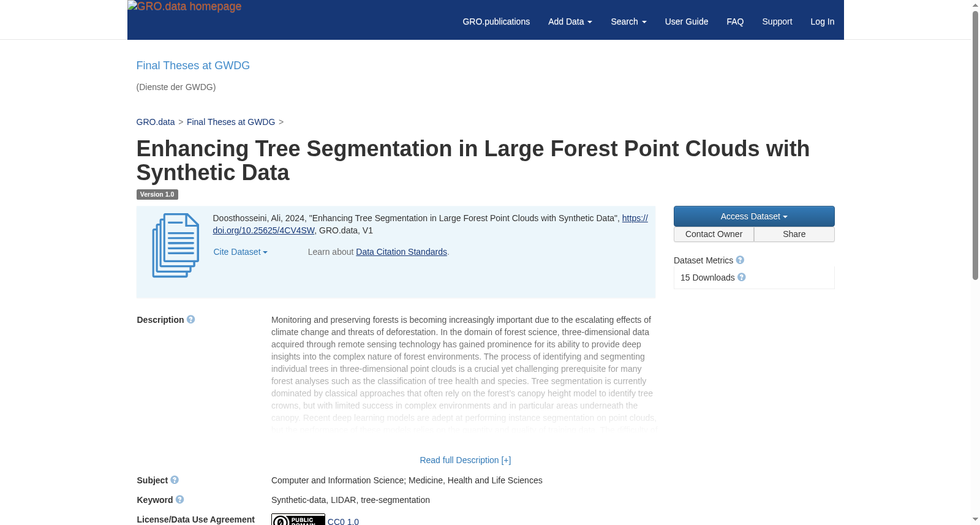The image size is (980, 525).
Task: Open the Cite Dataset dropdown
Action: point(240,252)
